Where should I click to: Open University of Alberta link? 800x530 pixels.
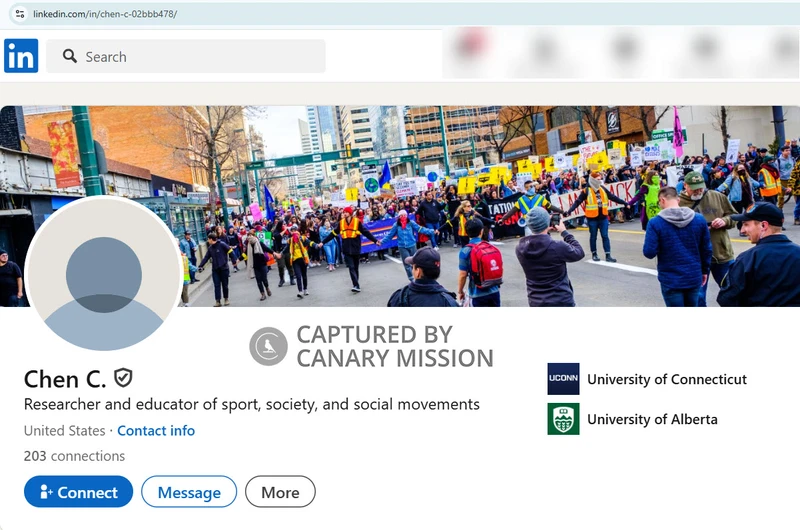pos(652,419)
